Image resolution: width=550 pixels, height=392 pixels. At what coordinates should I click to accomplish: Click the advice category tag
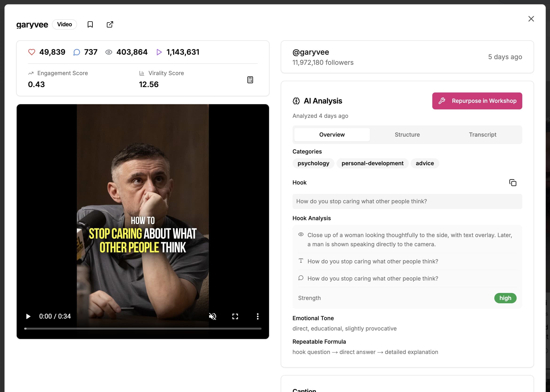tap(425, 163)
